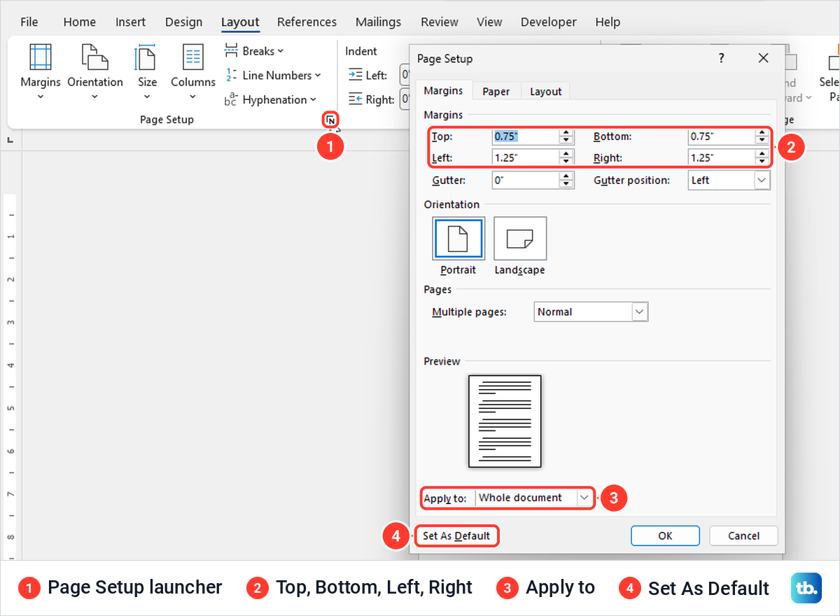This screenshot has width=840, height=616.
Task: Open the Hyphenation dropdown
Action: pyautogui.click(x=270, y=100)
